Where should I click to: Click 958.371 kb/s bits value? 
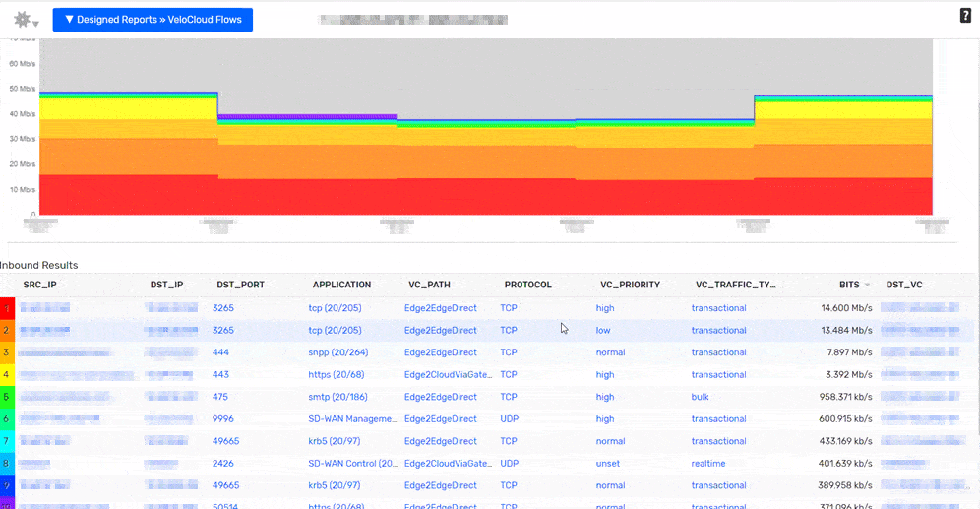pos(845,397)
